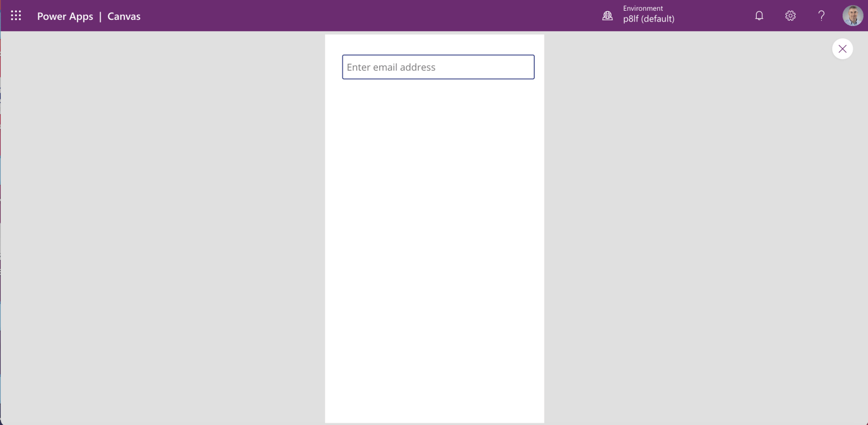This screenshot has height=425, width=868.
Task: Click the Power Apps title link
Action: point(65,16)
